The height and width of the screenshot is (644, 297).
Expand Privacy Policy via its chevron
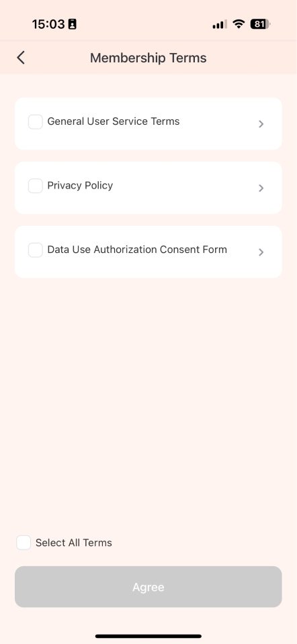coord(261,188)
